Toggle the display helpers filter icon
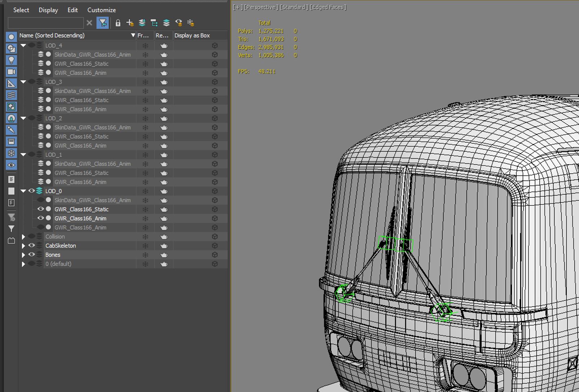Screen dimensions: 579x392 coord(11,84)
